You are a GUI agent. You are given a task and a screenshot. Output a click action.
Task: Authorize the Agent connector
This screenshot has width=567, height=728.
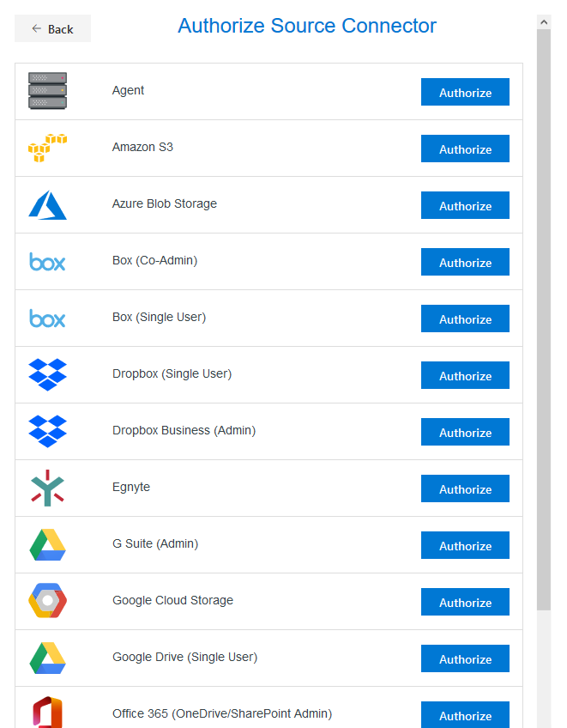click(x=465, y=92)
